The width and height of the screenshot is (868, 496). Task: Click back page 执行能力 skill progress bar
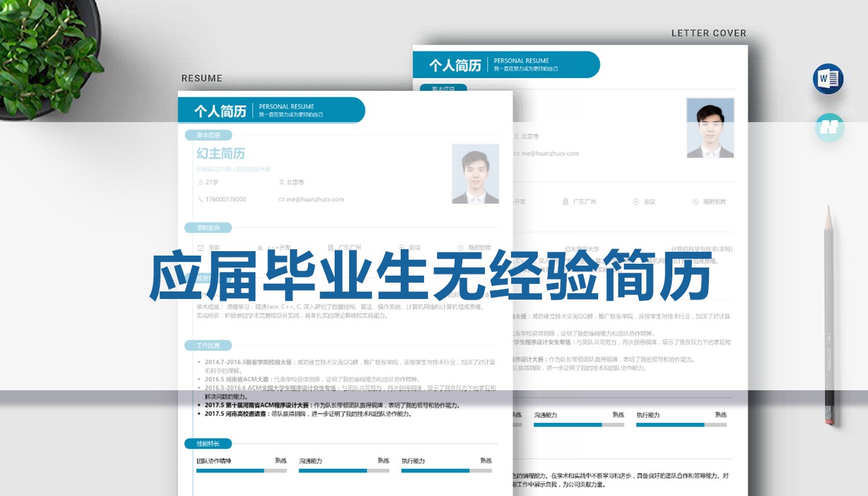click(681, 425)
